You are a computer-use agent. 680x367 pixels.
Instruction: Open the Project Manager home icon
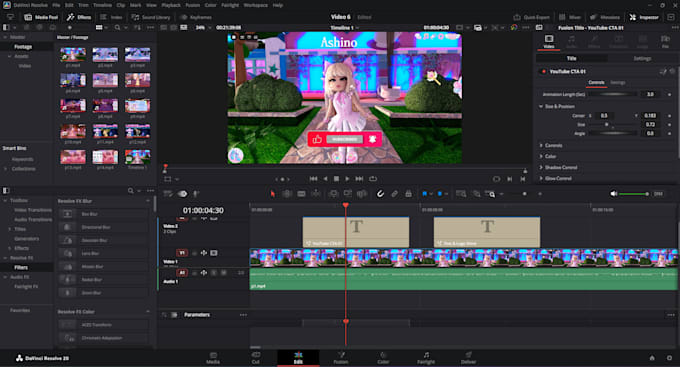(652, 358)
